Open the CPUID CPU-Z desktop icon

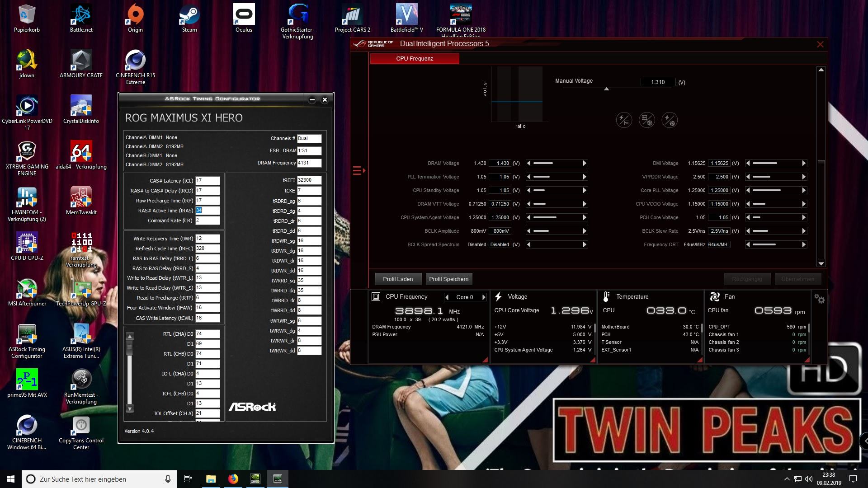(x=27, y=247)
